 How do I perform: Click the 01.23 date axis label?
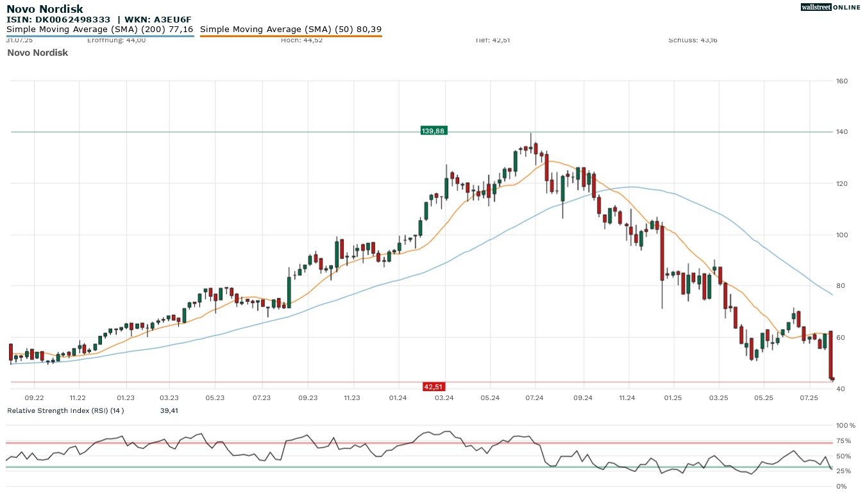point(126,398)
